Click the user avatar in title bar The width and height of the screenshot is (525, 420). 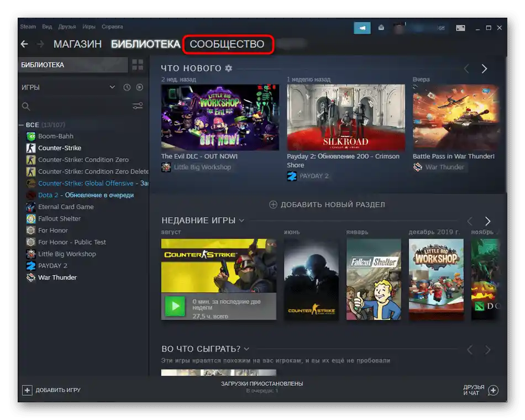(399, 29)
